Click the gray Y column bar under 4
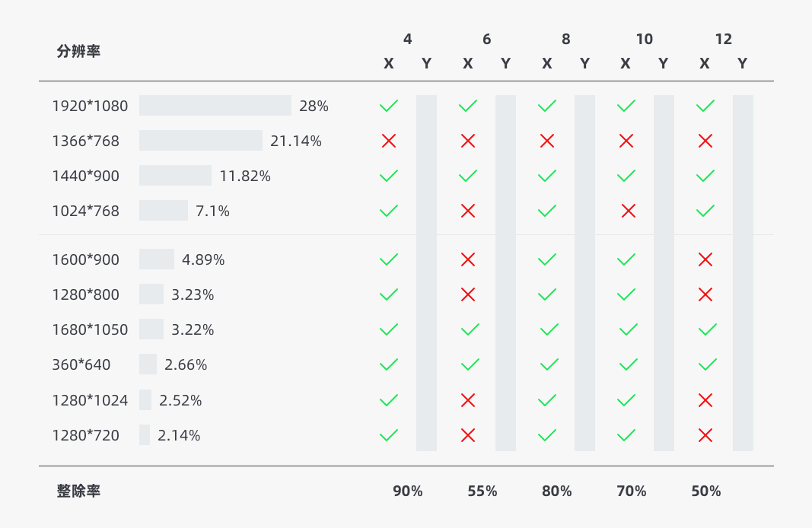Image resolution: width=812 pixels, height=528 pixels. 427,272
